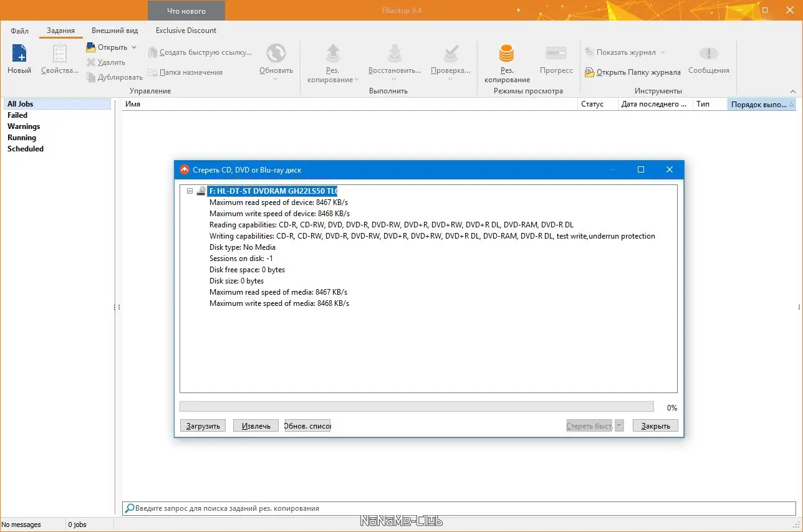The height and width of the screenshot is (532, 803).
Task: Click the Тип column header
Action: (x=710, y=104)
